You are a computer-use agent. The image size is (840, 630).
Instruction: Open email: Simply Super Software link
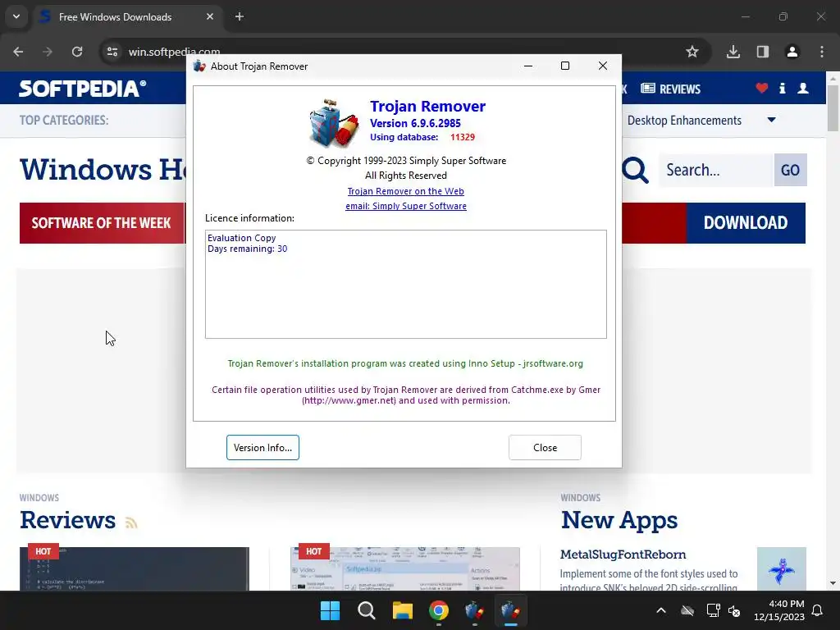point(405,206)
